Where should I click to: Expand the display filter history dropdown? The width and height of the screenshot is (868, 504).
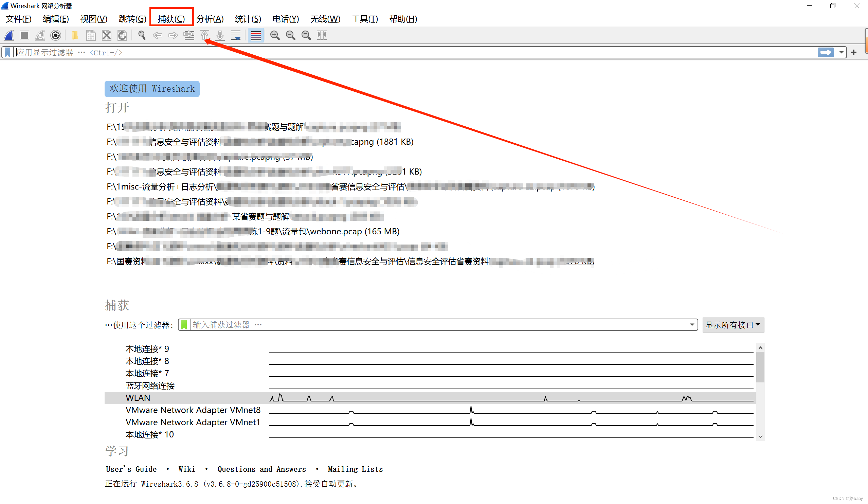(841, 52)
